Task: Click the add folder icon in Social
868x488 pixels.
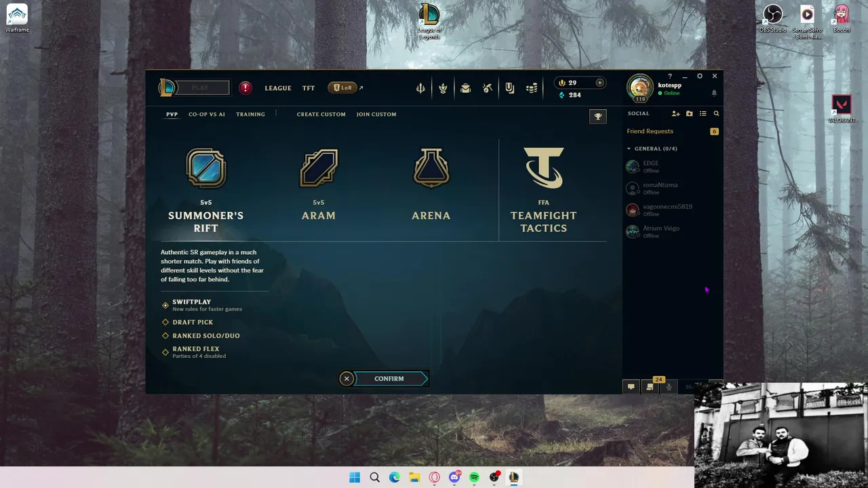Action: [x=689, y=114]
